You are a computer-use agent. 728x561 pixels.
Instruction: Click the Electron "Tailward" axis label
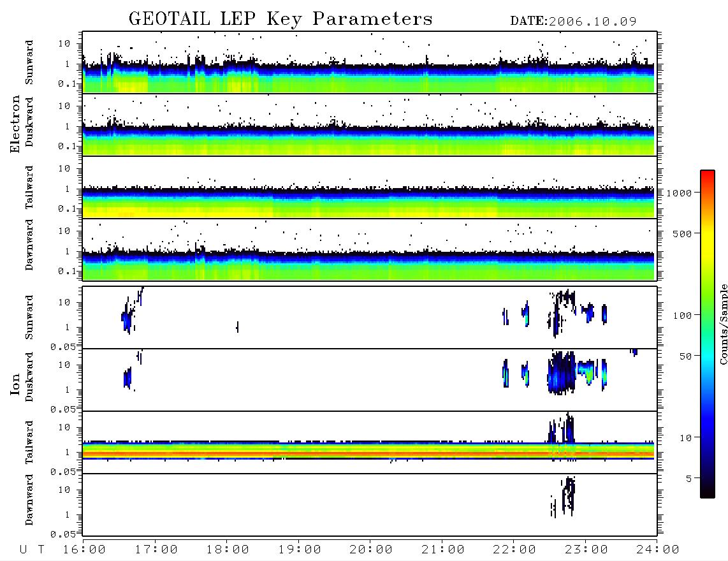[29, 187]
